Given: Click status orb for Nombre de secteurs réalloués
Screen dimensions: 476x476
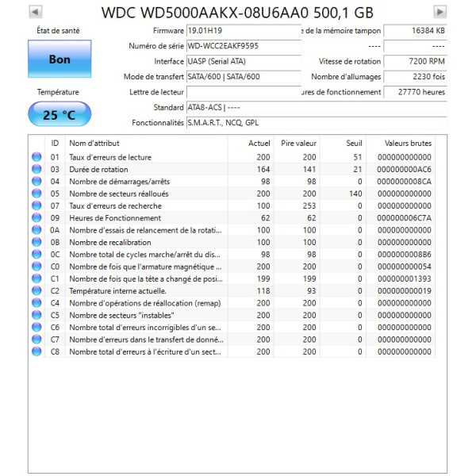Looking at the screenshot, I should pos(36,194).
